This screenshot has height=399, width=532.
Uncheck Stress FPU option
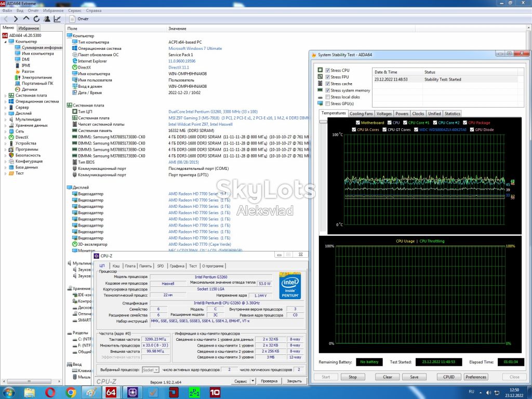pyautogui.click(x=327, y=77)
